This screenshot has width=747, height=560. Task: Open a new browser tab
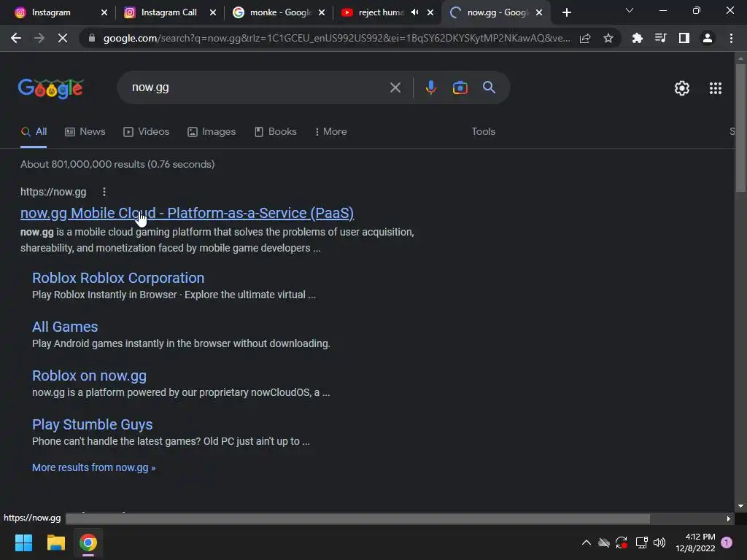click(x=566, y=12)
